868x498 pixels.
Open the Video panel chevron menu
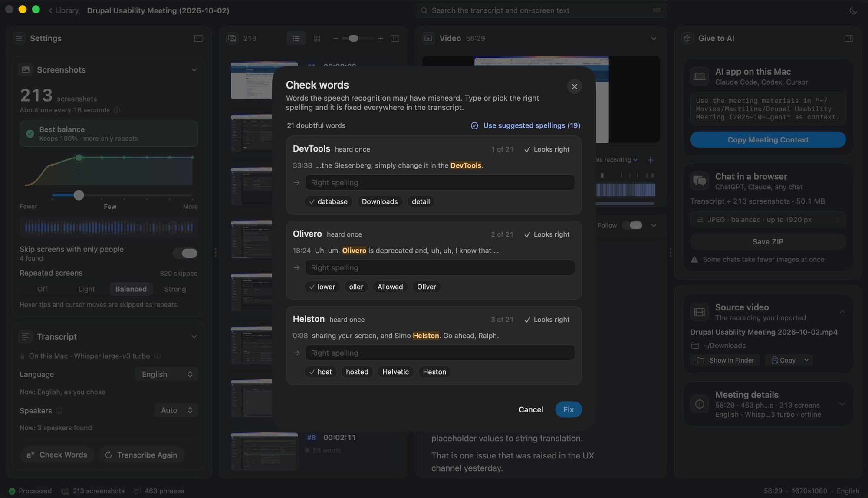coord(654,38)
